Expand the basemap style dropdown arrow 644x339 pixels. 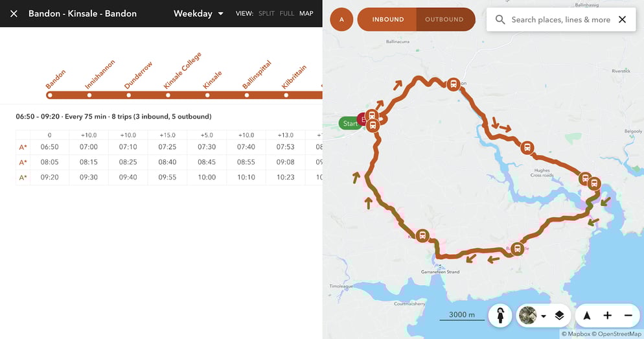click(x=544, y=316)
